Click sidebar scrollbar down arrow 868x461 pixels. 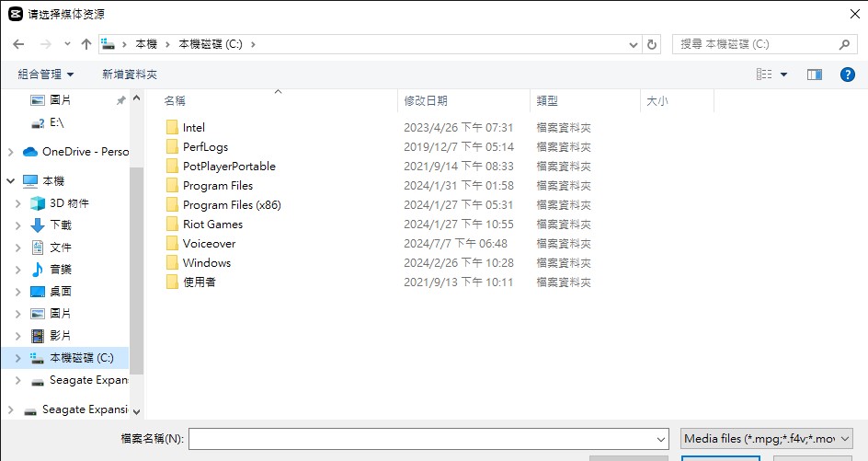point(136,411)
